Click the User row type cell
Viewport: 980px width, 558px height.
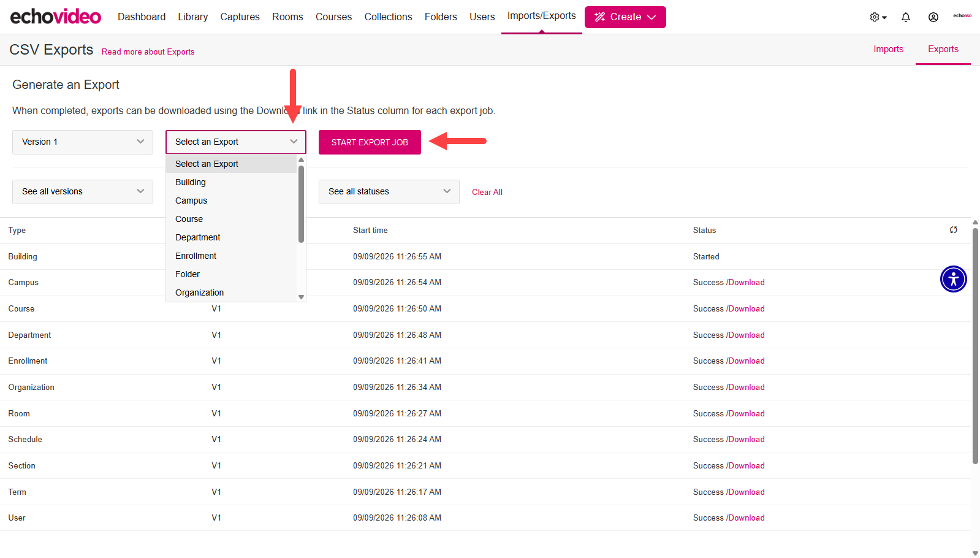pos(17,518)
